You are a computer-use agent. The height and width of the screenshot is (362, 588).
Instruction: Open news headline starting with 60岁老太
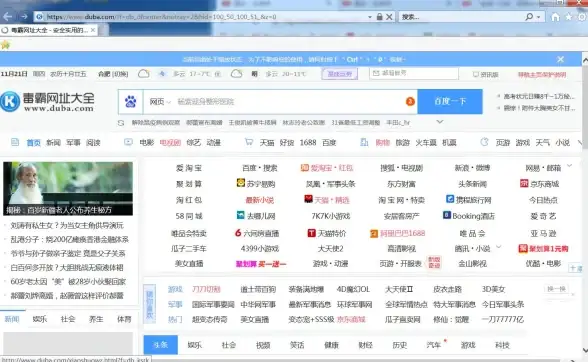(68, 282)
